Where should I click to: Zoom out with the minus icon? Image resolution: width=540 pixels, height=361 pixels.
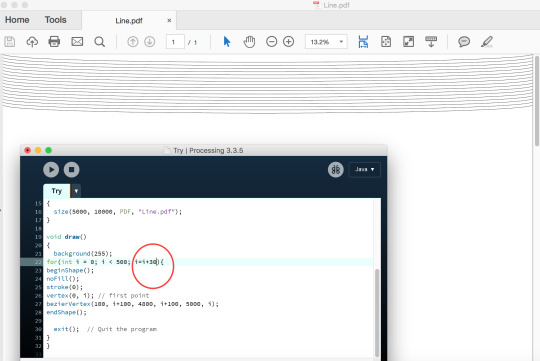[x=271, y=42]
